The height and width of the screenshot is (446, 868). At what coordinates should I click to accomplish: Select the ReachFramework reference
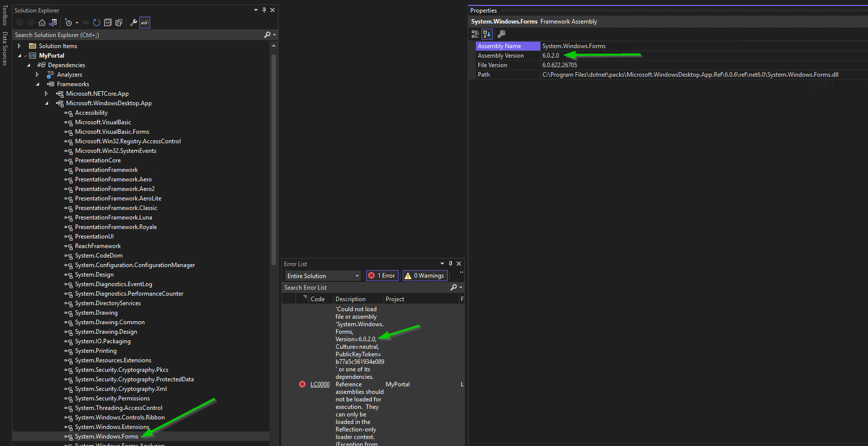98,246
